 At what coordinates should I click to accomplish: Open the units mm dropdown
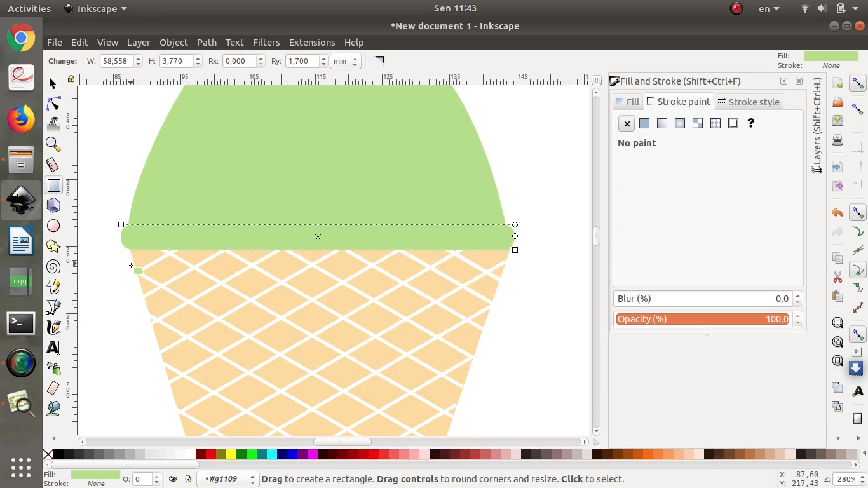(346, 61)
